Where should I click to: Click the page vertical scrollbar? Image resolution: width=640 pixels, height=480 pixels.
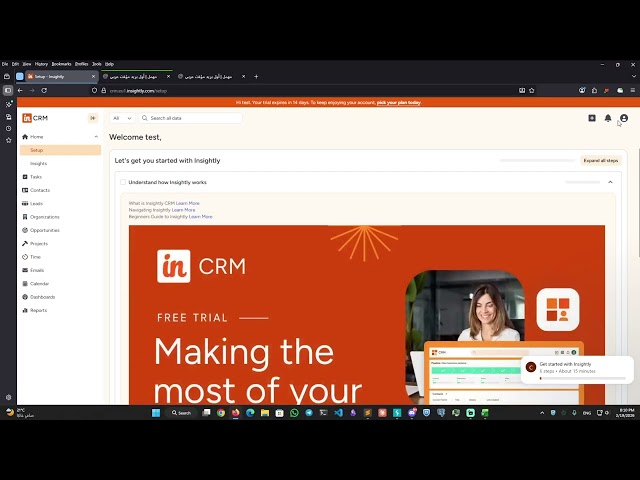[x=638, y=202]
